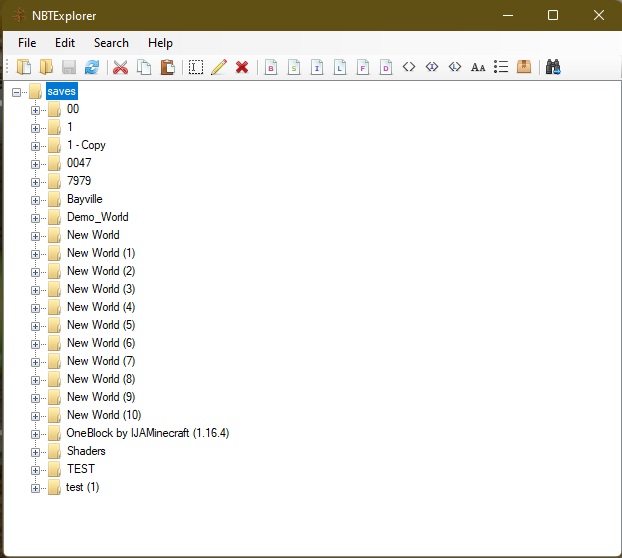The height and width of the screenshot is (558, 622).
Task: Add a String tag with Aa icon
Action: (x=478, y=67)
